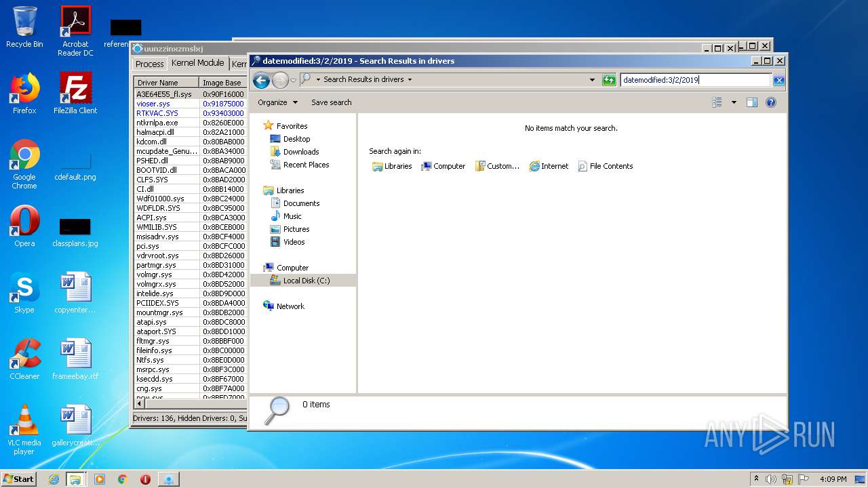868x488 pixels.
Task: Search again in Libraries
Action: point(392,166)
